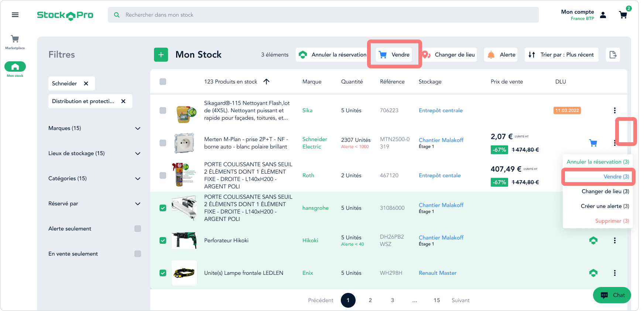Click the sort arrow beside Produits en stock

pyautogui.click(x=266, y=82)
